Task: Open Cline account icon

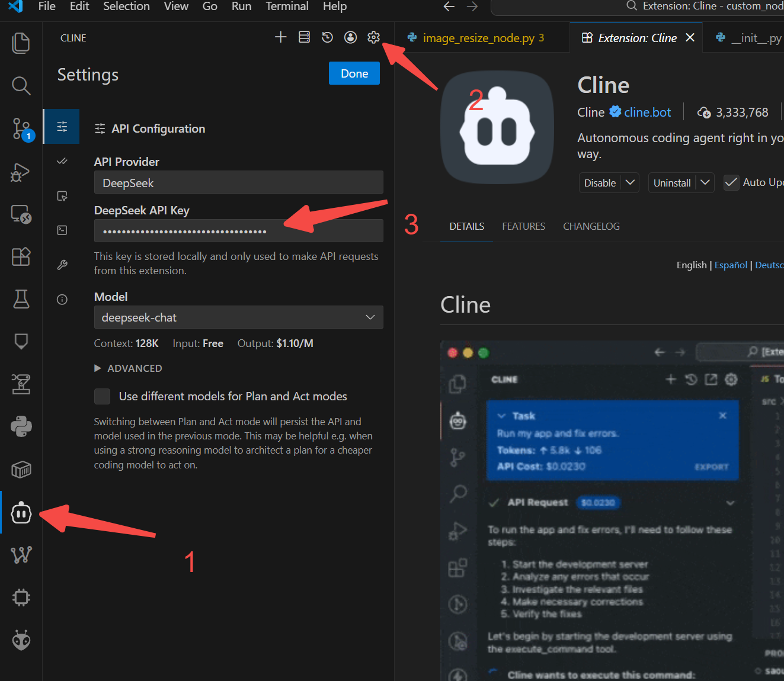Action: 351,37
